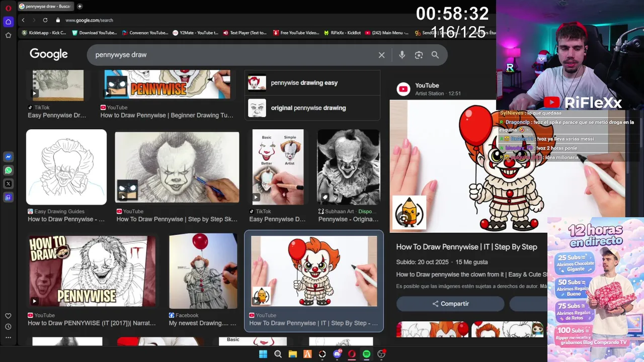
Task: Open the sidebar heart icon
Action: coord(8,316)
